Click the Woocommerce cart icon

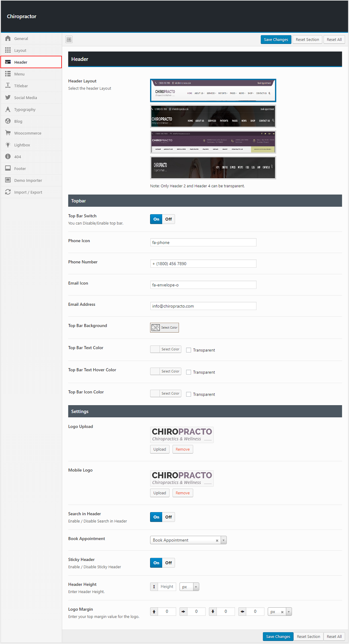tap(8, 133)
